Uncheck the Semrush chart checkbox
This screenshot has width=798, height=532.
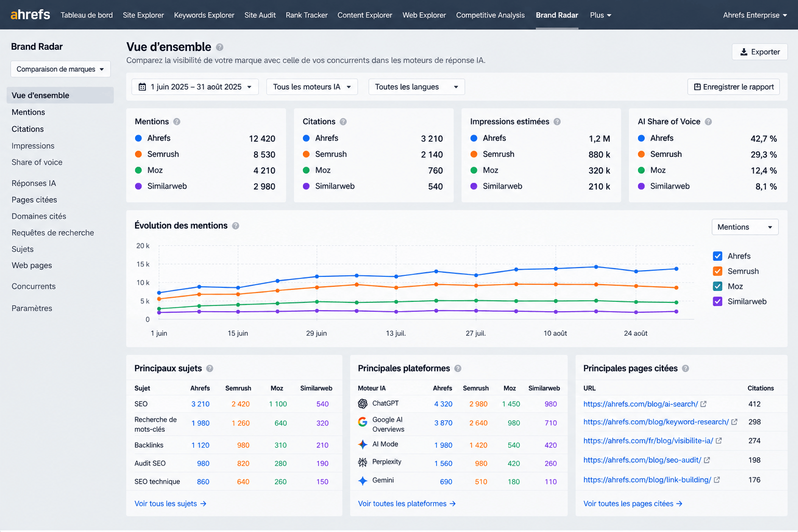(717, 271)
